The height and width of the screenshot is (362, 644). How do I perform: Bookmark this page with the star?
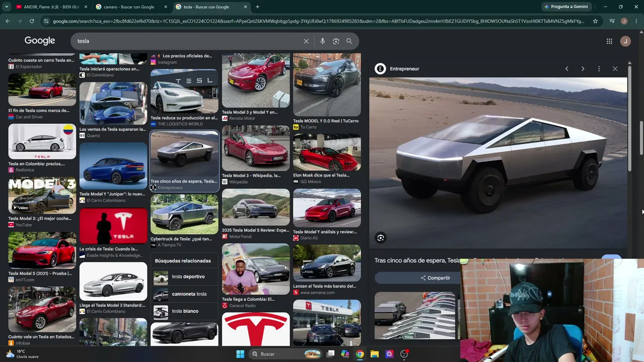(595, 21)
